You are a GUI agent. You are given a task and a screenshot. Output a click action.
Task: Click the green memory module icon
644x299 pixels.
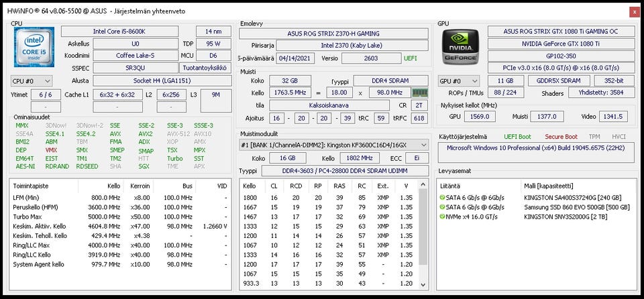click(x=420, y=93)
